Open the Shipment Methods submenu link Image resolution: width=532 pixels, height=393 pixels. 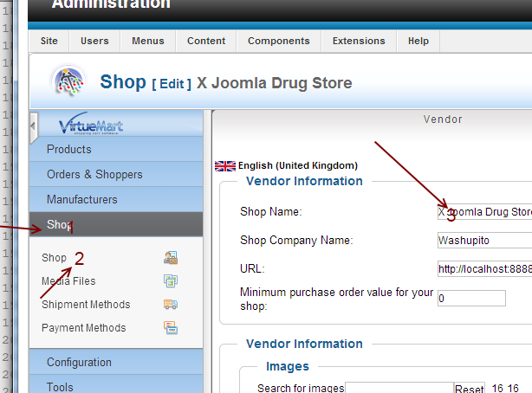point(86,305)
